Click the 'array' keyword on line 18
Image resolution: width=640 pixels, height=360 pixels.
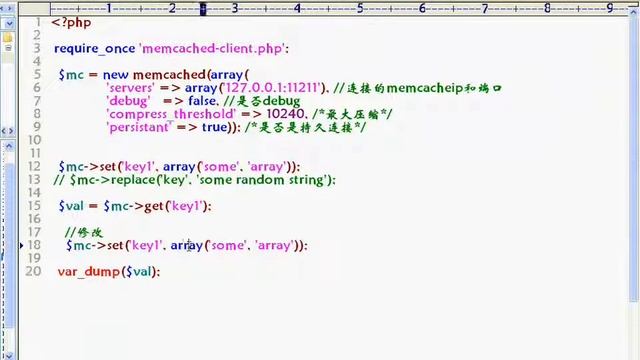tap(187, 245)
